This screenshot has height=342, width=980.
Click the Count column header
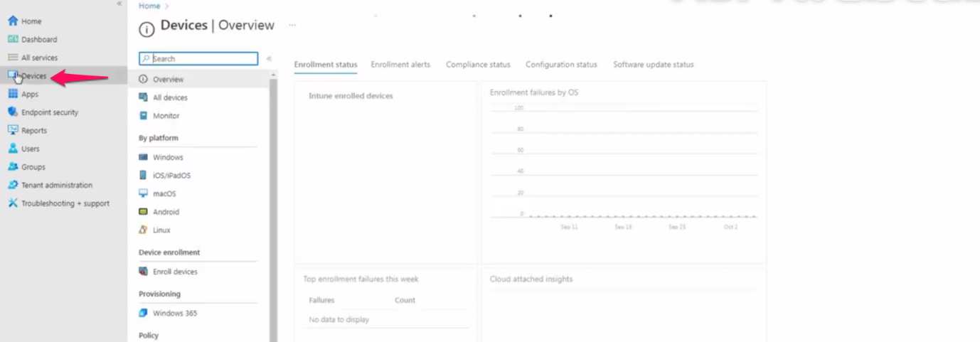[405, 300]
